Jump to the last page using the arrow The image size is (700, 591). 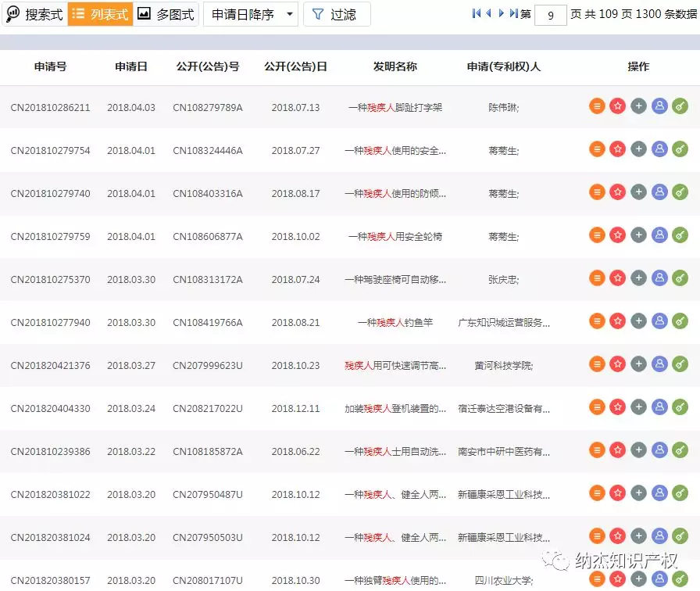click(512, 13)
